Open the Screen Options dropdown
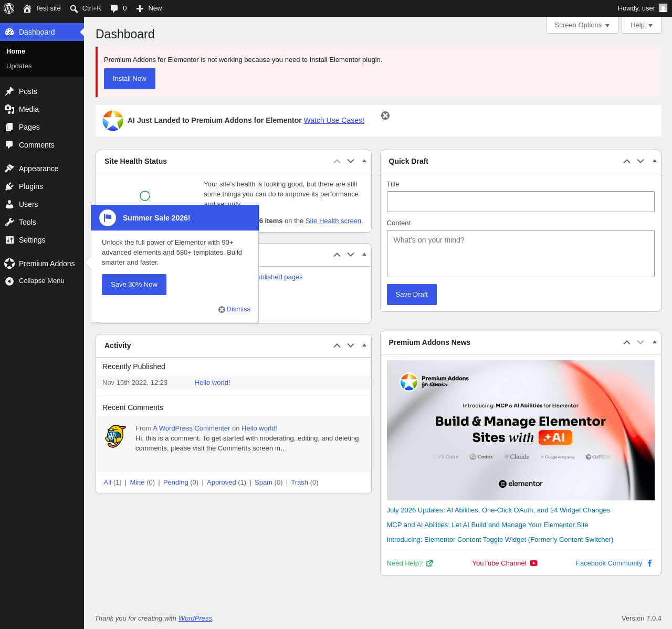Screen dimensions: 672x629 pos(582,25)
